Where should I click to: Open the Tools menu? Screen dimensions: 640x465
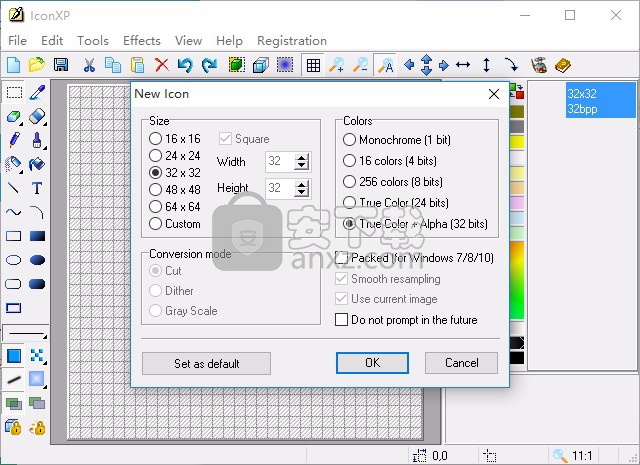click(93, 40)
